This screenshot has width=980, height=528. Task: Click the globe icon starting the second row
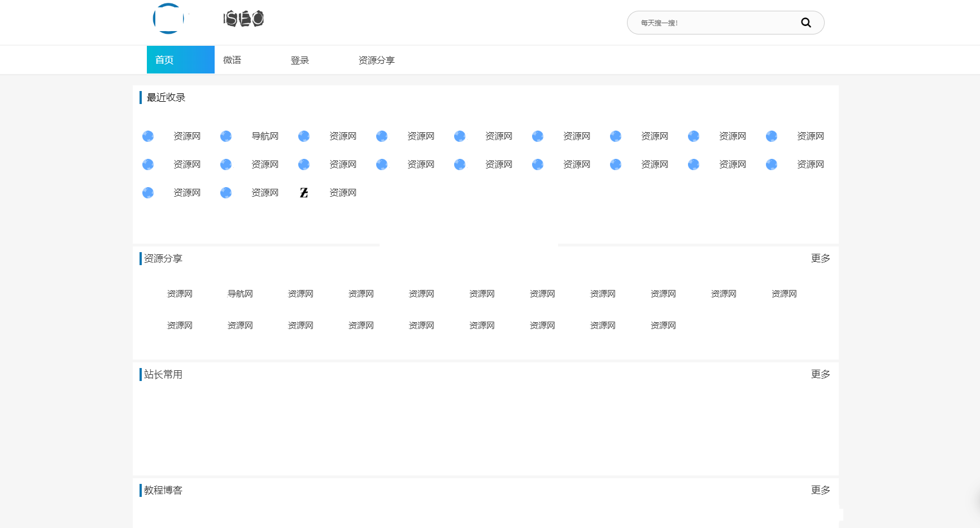148,164
